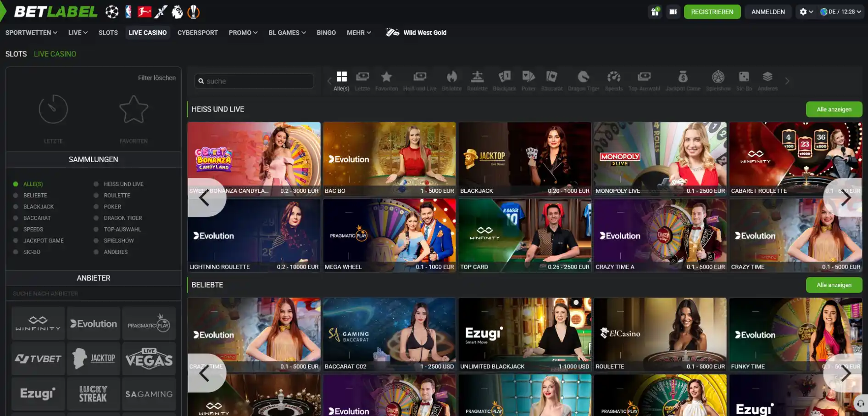
Task: Select the BELIEBTE collection radio
Action: (16, 196)
